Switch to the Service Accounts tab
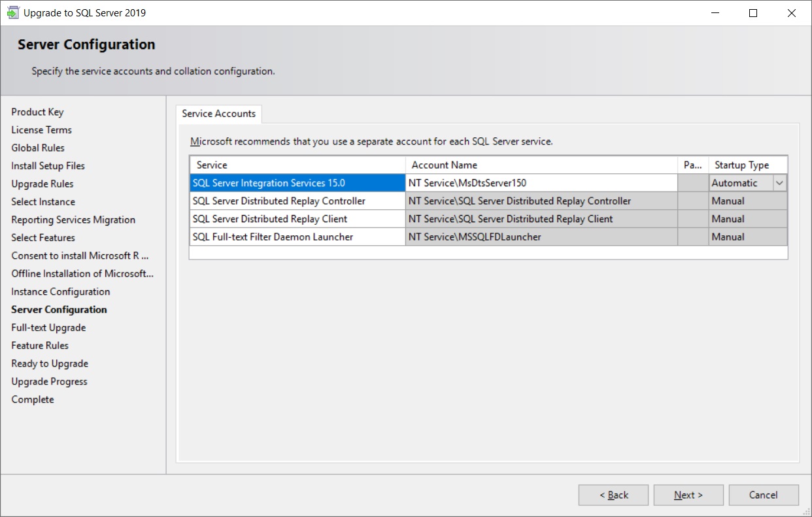The image size is (812, 517). [219, 114]
